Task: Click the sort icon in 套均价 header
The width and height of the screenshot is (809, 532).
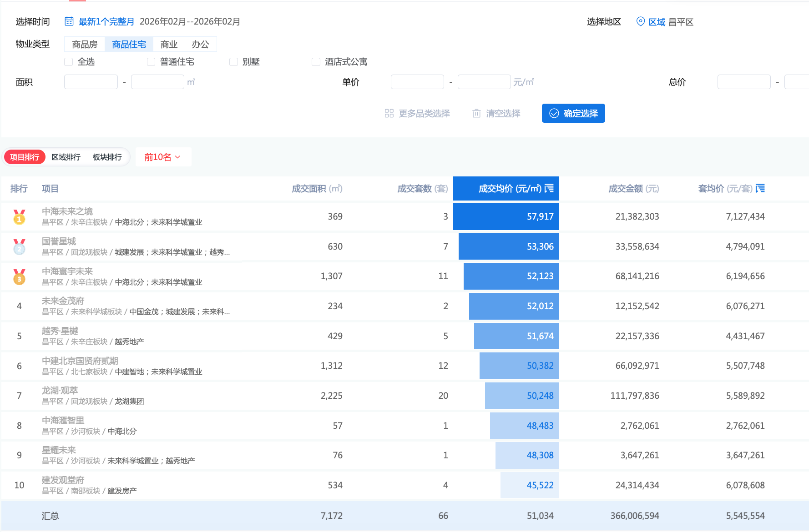Action: tap(760, 188)
